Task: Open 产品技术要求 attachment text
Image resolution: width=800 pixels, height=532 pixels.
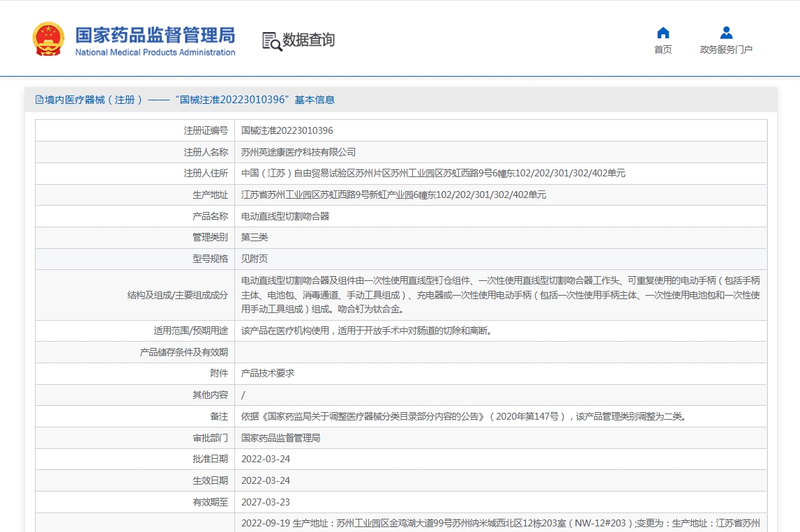Action: (268, 373)
